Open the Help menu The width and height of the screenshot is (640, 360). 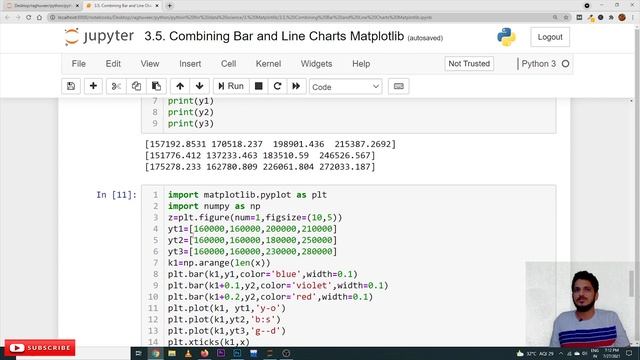tap(361, 64)
